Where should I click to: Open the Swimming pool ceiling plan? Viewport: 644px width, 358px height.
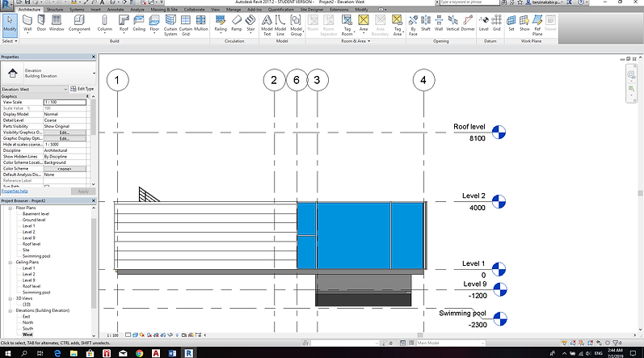click(x=36, y=293)
